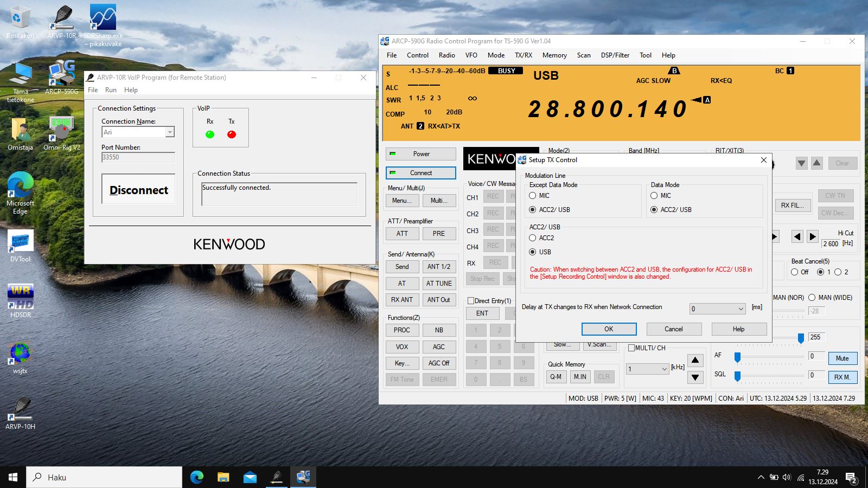Open the Help menu in ARVP-10R
868x488 pixels.
pos(131,90)
